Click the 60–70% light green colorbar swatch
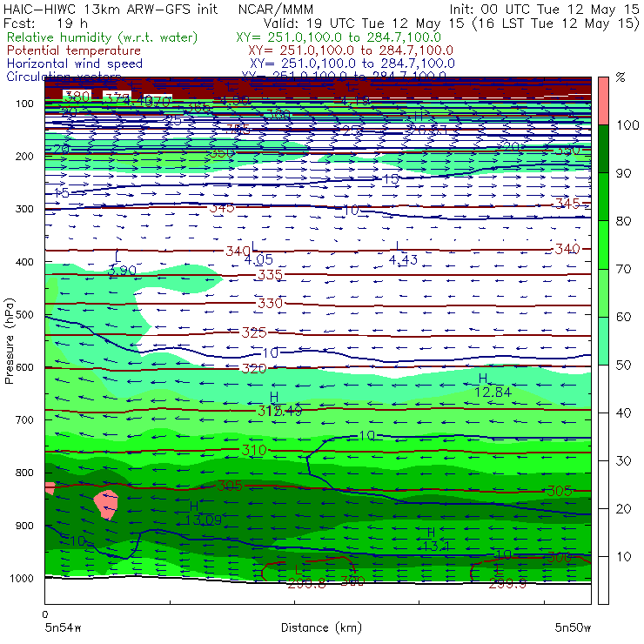Image resolution: width=644 pixels, height=644 pixels. tap(603, 292)
